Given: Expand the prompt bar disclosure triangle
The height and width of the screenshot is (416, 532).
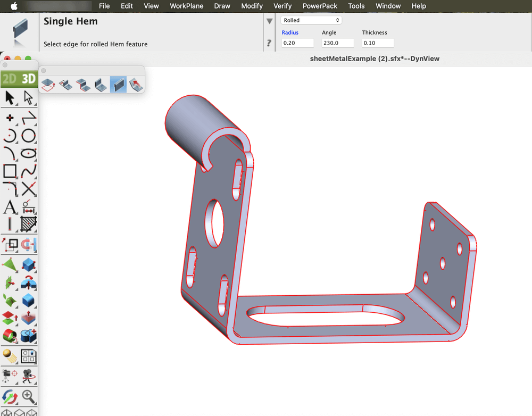Looking at the screenshot, I should click(269, 21).
